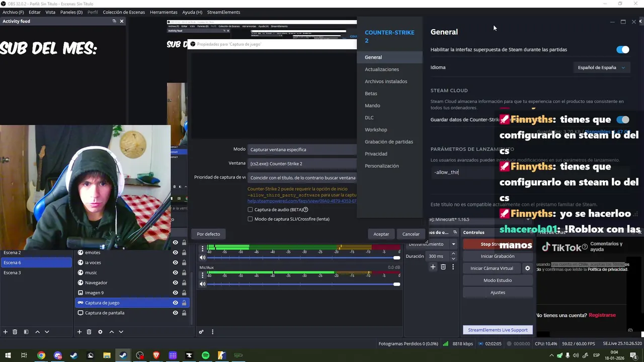The height and width of the screenshot is (362, 644).
Task: Open advanced audio properties gears icon
Action: [x=201, y=332]
